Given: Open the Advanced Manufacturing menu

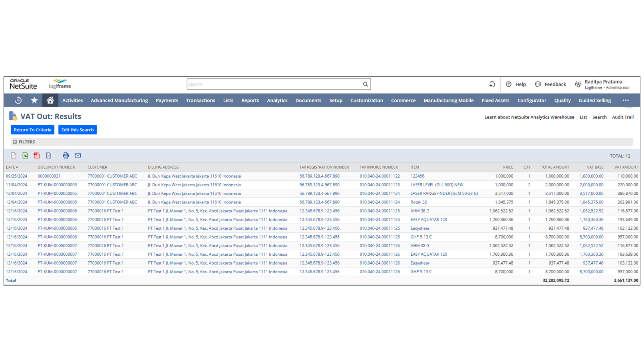Looking at the screenshot, I should (x=119, y=100).
